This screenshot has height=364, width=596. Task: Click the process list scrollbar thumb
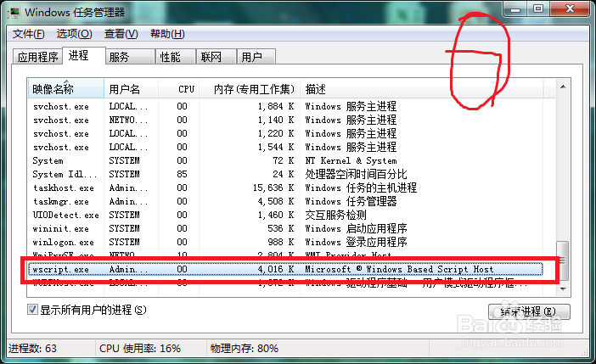[x=563, y=261]
